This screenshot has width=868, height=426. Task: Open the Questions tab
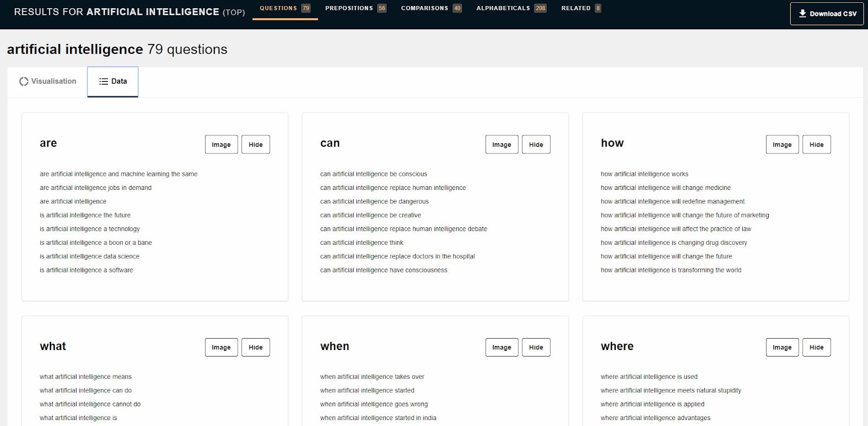coord(285,9)
